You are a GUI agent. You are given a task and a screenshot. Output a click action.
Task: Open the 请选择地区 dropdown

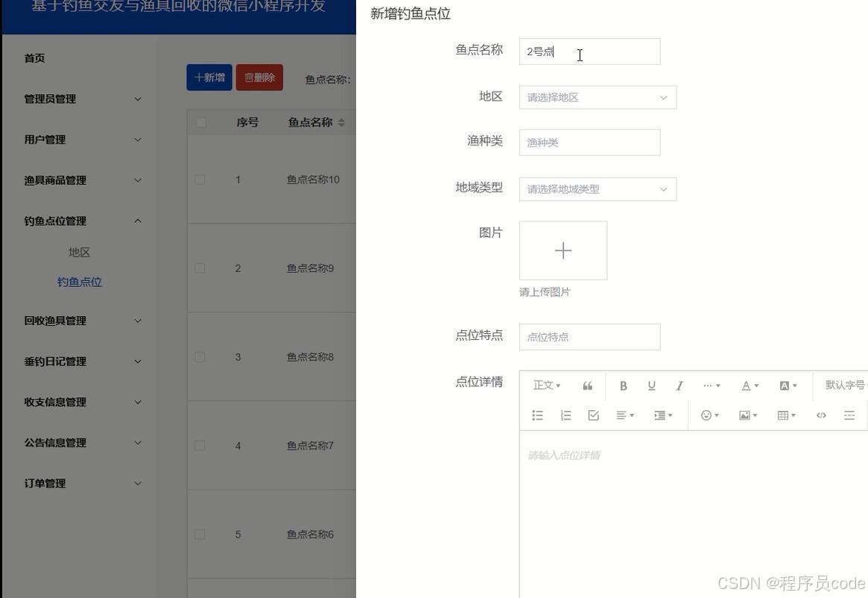pyautogui.click(x=598, y=98)
